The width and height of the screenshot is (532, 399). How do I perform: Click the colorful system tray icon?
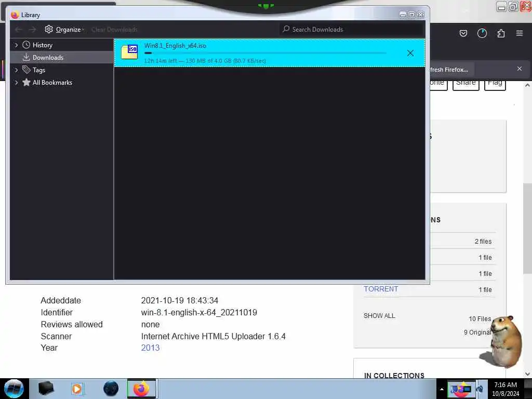tap(460, 389)
